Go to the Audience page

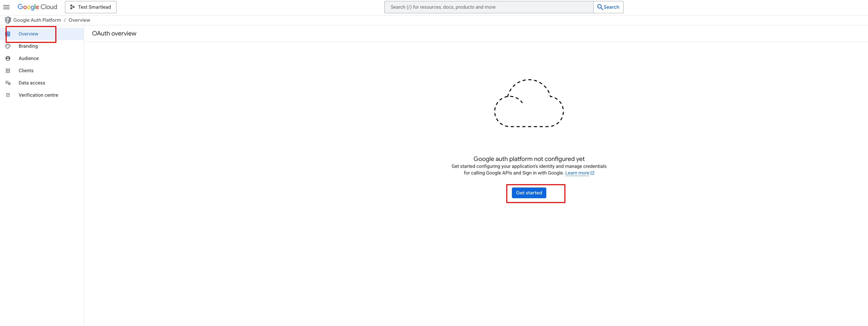point(42,58)
